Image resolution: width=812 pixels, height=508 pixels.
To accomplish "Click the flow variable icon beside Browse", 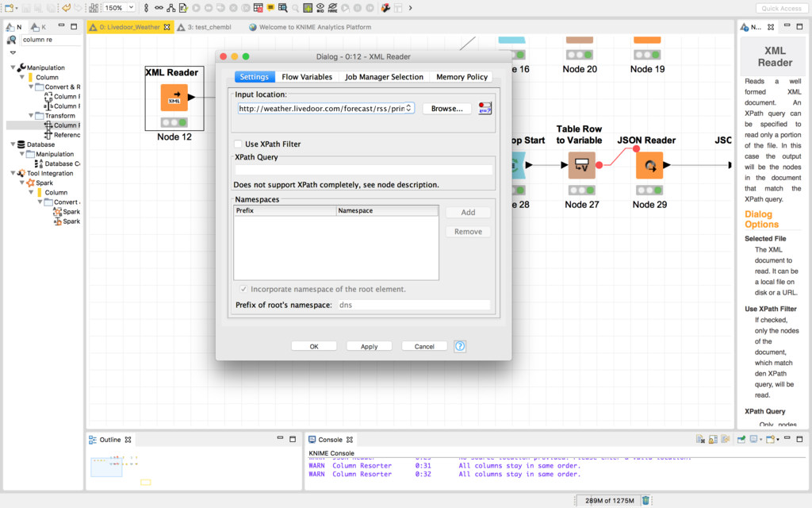I will click(x=485, y=108).
